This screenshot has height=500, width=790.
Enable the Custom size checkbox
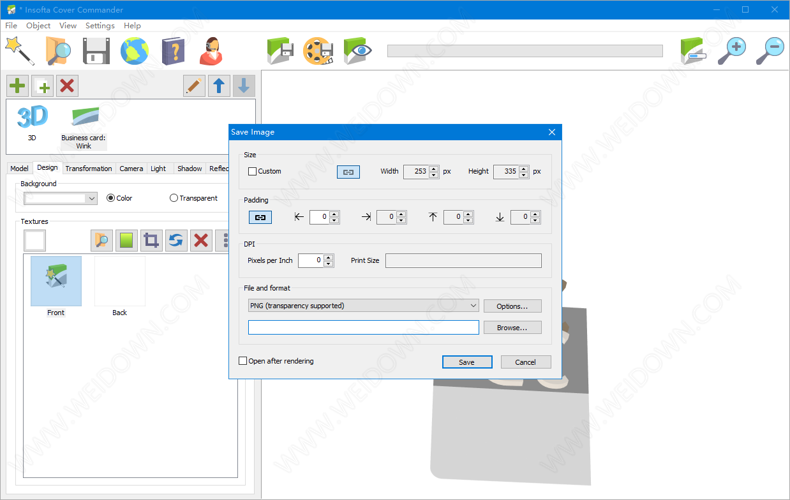pyautogui.click(x=253, y=172)
